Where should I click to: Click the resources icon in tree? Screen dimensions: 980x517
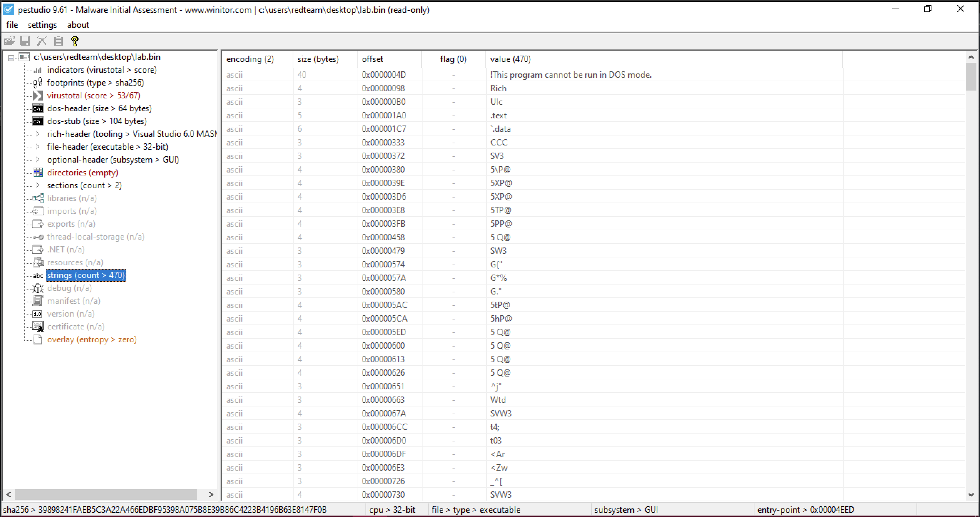coord(38,262)
